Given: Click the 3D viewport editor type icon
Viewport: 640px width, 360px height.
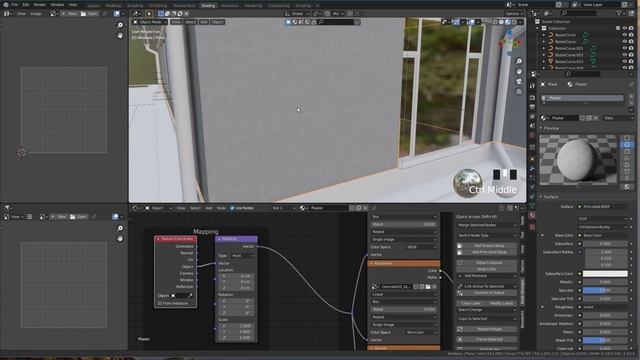Looking at the screenshot, I should click(136, 13).
